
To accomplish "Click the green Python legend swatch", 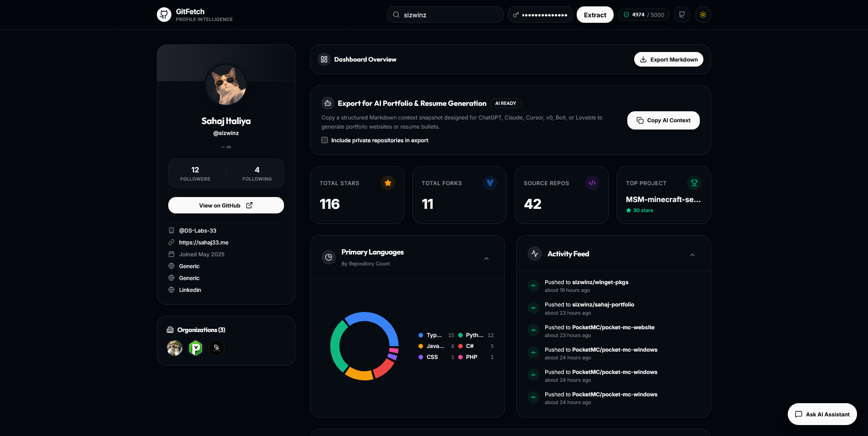I will [x=460, y=335].
